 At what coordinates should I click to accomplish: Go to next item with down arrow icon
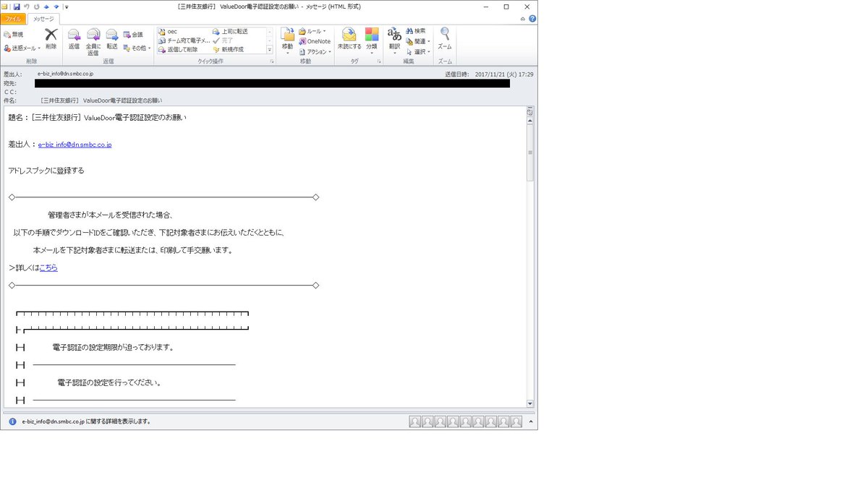click(x=56, y=7)
